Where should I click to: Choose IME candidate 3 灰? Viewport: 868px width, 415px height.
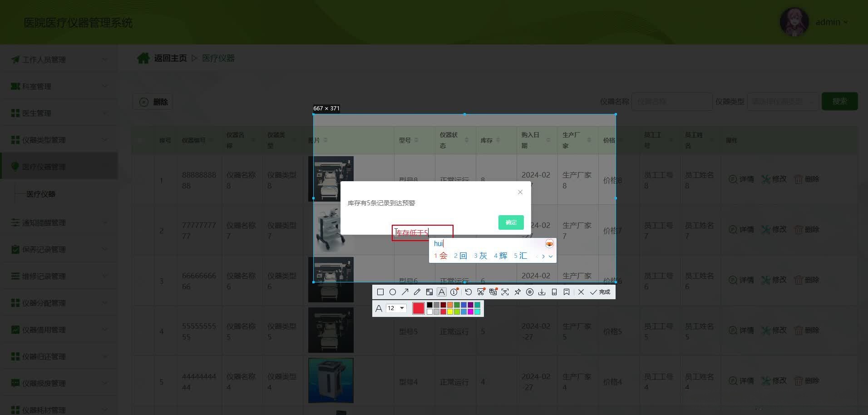click(480, 256)
